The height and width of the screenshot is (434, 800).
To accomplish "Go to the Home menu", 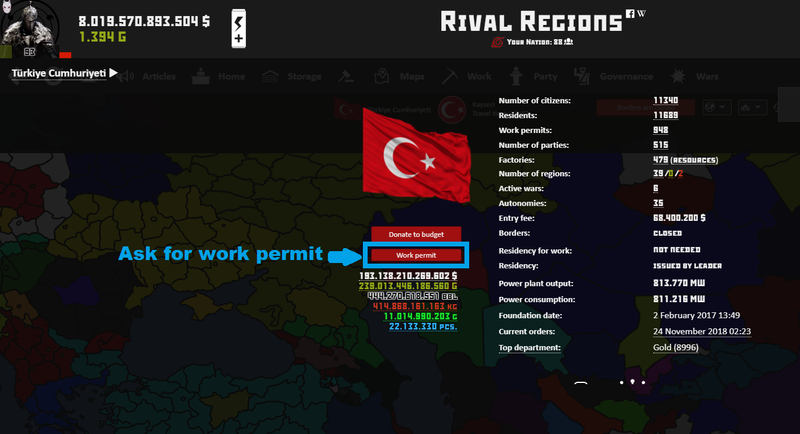I will [232, 76].
